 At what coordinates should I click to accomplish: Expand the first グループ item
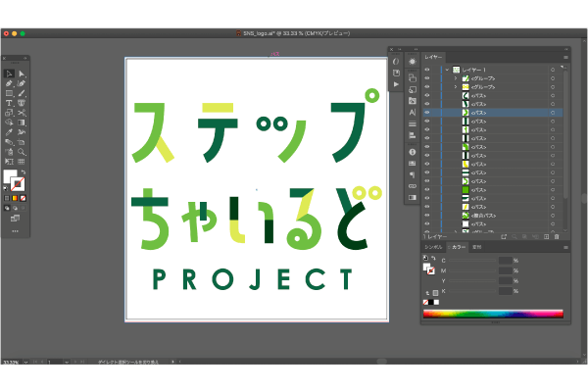pyautogui.click(x=455, y=78)
